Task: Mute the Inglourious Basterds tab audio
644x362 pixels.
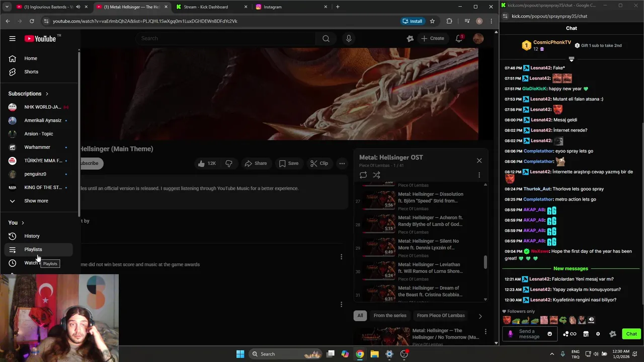Action: [77, 7]
